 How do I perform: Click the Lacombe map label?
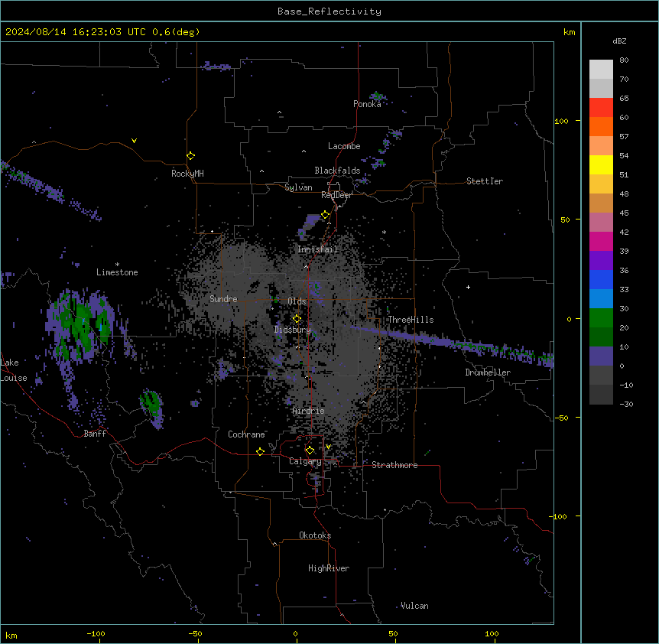click(x=344, y=146)
